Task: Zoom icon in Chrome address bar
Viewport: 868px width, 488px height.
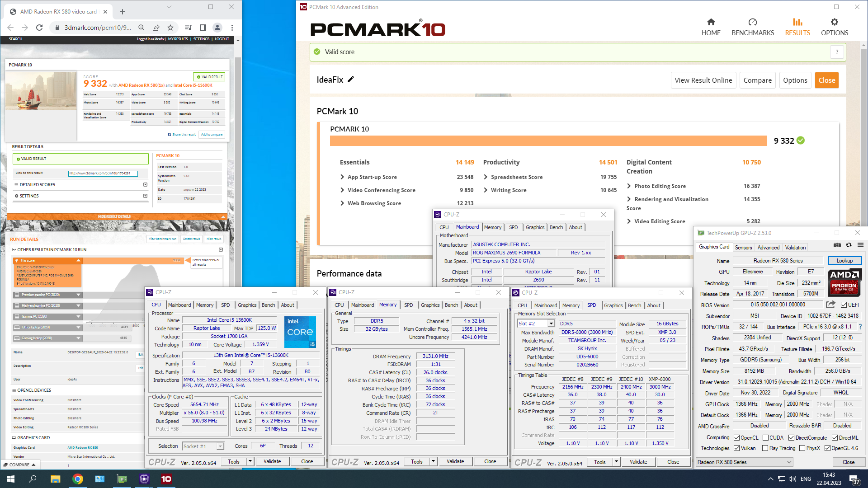Action: tap(142, 28)
